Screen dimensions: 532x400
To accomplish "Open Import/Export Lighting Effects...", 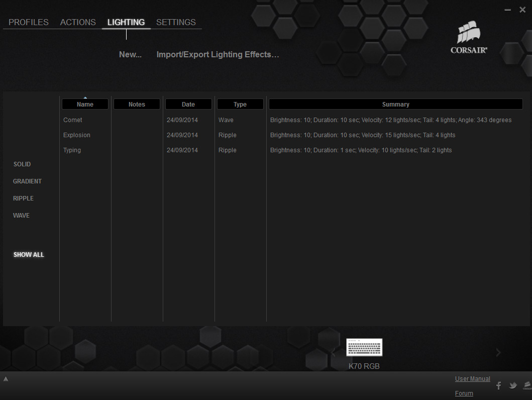I will pyautogui.click(x=218, y=55).
